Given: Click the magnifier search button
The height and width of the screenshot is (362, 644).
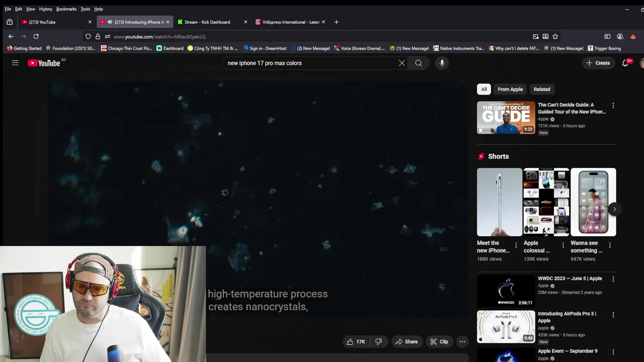Looking at the screenshot, I should [419, 63].
